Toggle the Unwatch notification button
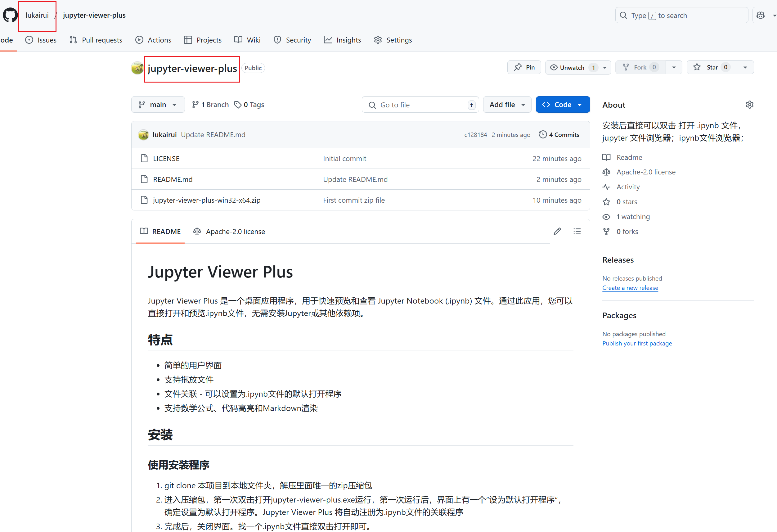 [x=572, y=68]
